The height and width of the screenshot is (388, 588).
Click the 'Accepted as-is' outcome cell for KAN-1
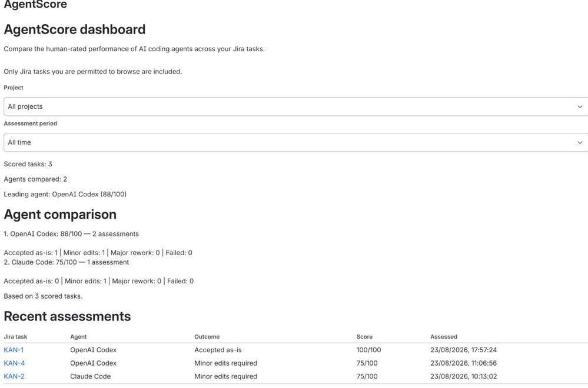click(x=218, y=350)
